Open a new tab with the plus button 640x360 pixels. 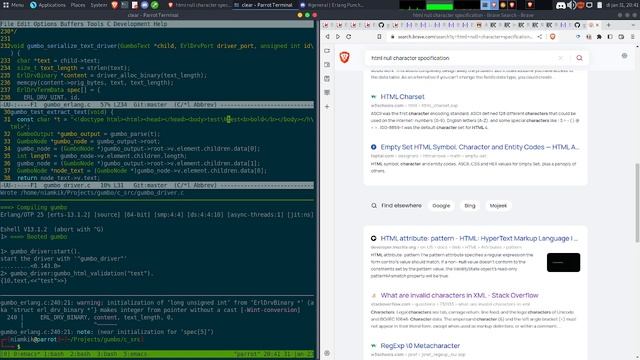point(609,25)
